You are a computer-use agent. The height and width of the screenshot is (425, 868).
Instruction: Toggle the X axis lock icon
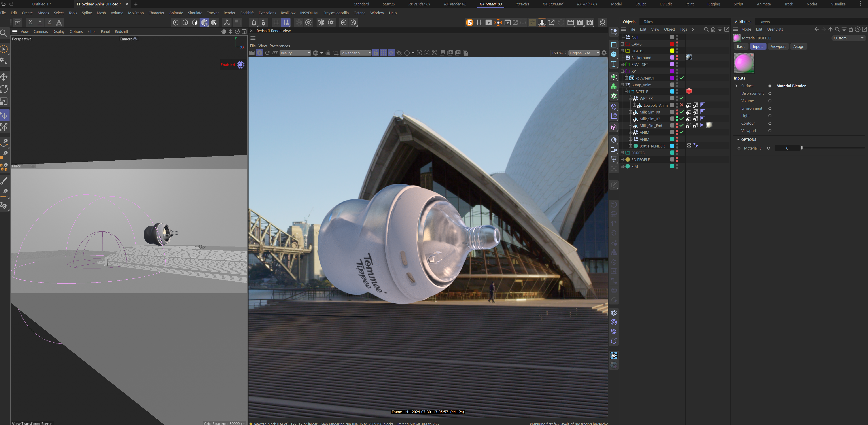tap(30, 22)
